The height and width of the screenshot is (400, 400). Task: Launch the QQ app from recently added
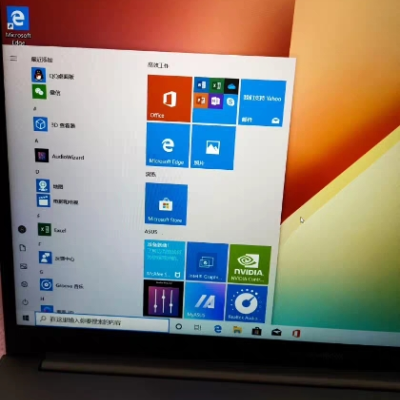pyautogui.click(x=53, y=75)
